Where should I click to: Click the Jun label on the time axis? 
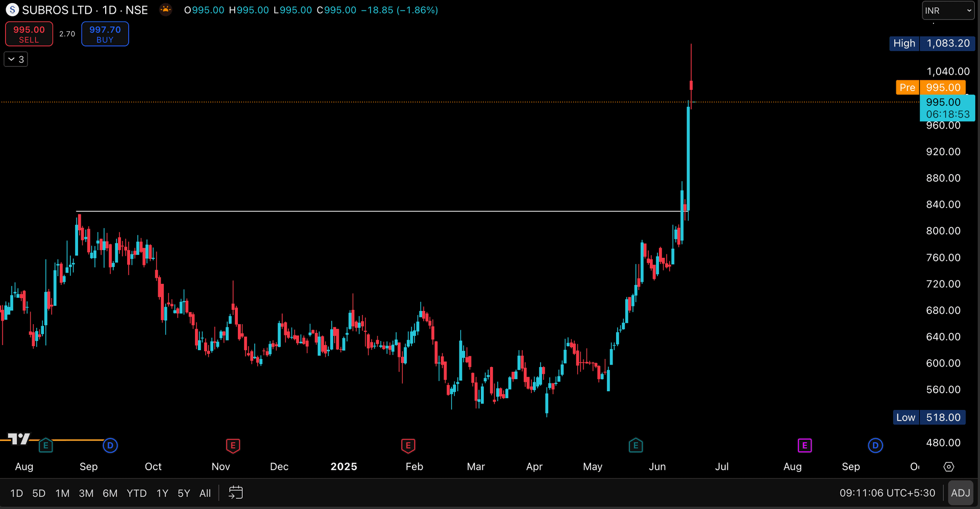657,467
